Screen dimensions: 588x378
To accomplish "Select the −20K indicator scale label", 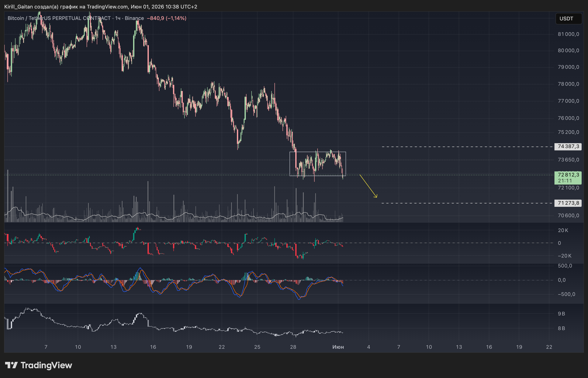I will (x=564, y=256).
